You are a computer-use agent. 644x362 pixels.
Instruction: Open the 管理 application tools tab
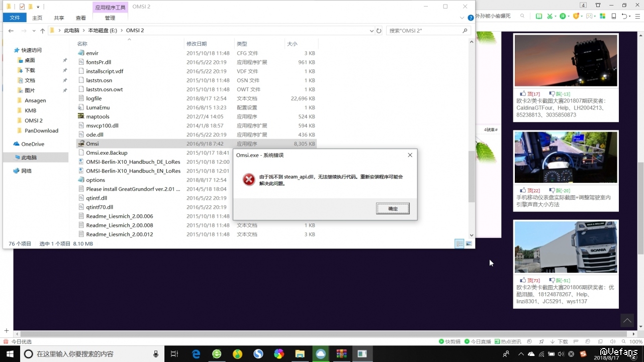coord(110,18)
